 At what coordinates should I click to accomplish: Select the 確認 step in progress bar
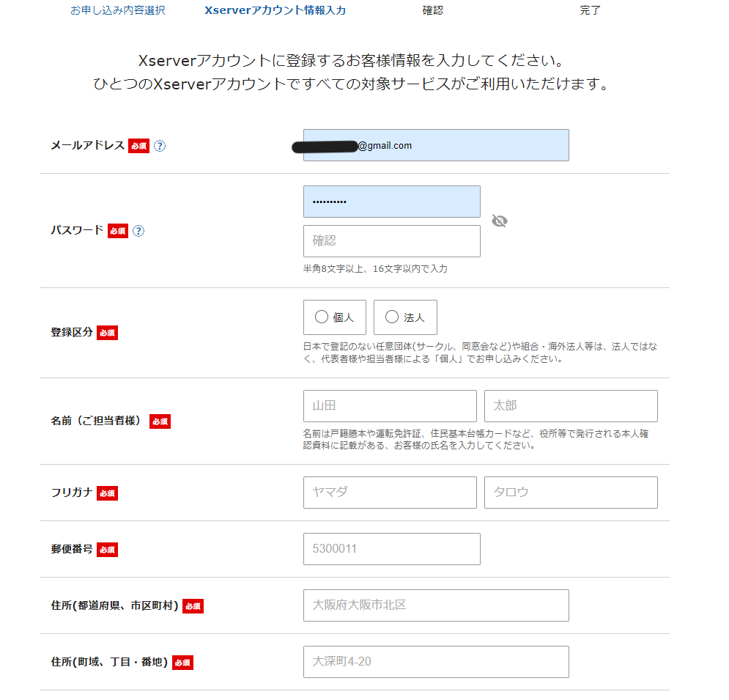point(433,10)
